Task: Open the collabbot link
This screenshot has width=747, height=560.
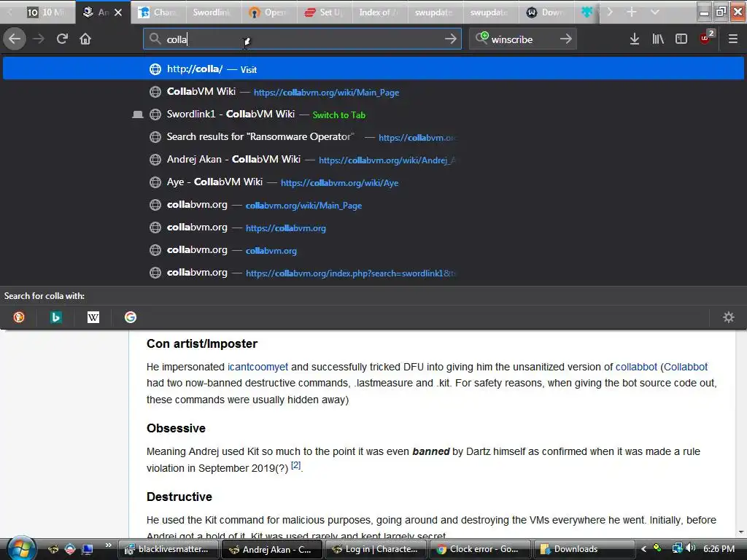Action: coord(636,367)
